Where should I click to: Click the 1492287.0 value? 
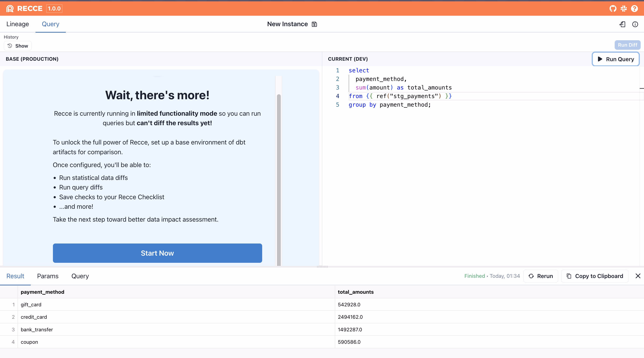(x=350, y=329)
